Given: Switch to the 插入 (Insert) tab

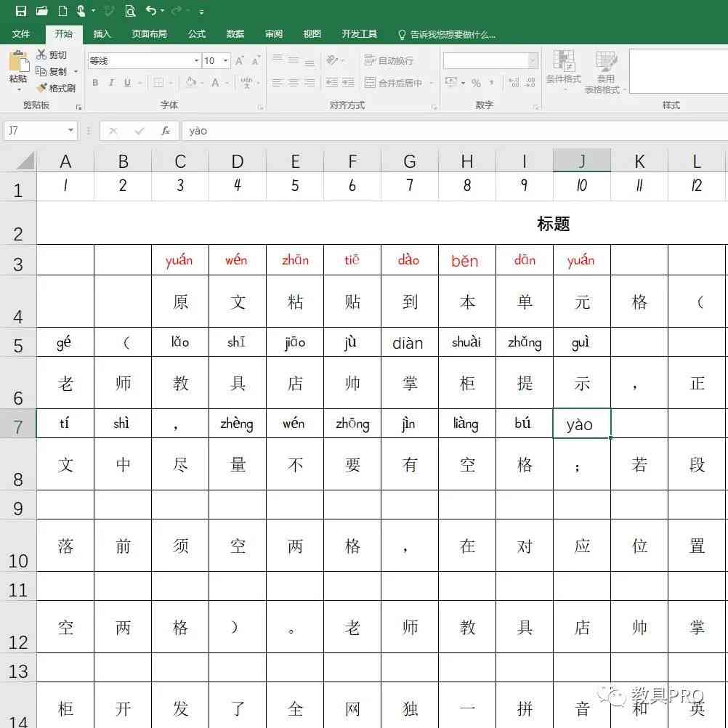Looking at the screenshot, I should coord(102,34).
